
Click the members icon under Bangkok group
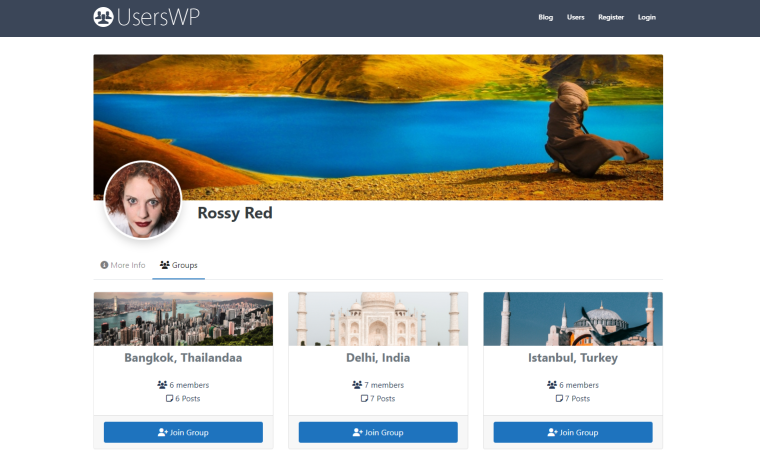[x=162, y=385]
